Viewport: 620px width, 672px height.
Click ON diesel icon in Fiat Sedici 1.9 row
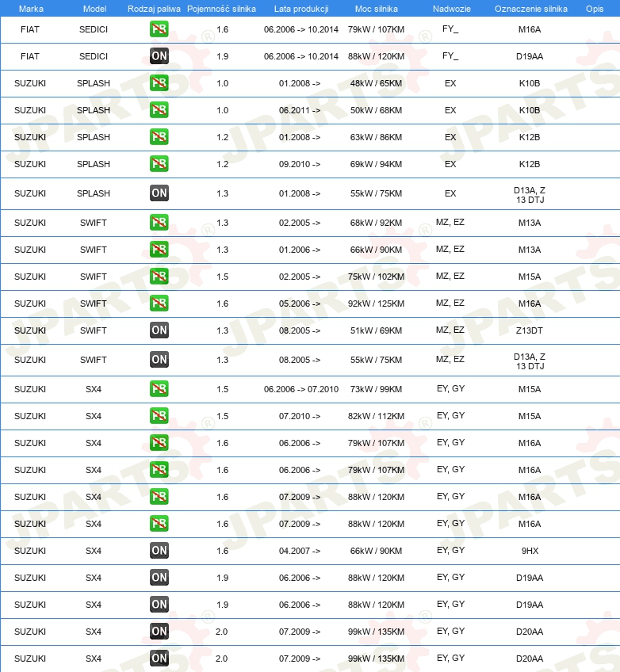coord(159,56)
